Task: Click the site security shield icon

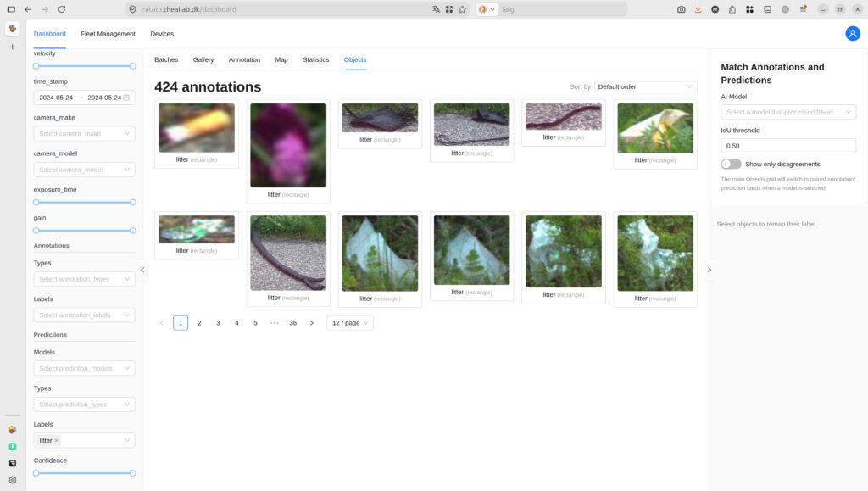Action: [x=132, y=9]
